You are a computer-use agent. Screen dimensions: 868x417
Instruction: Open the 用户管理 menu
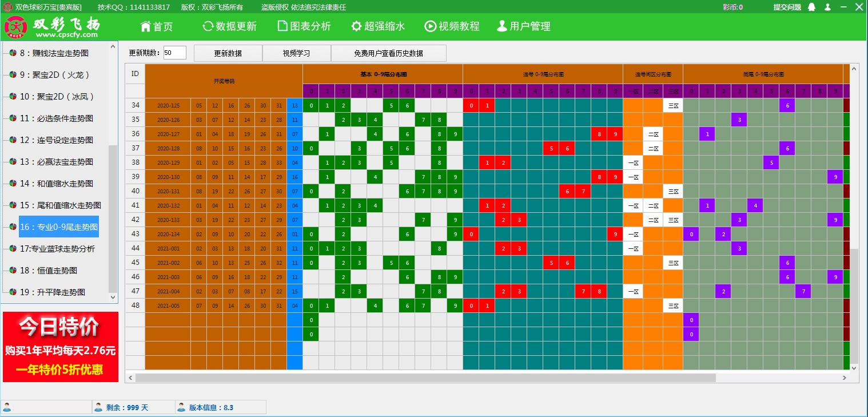point(523,26)
